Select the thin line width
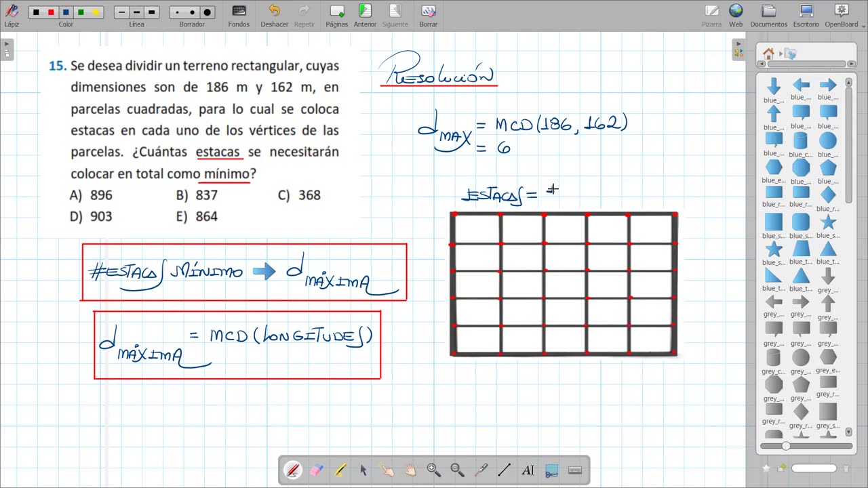The image size is (868, 488). click(x=121, y=12)
